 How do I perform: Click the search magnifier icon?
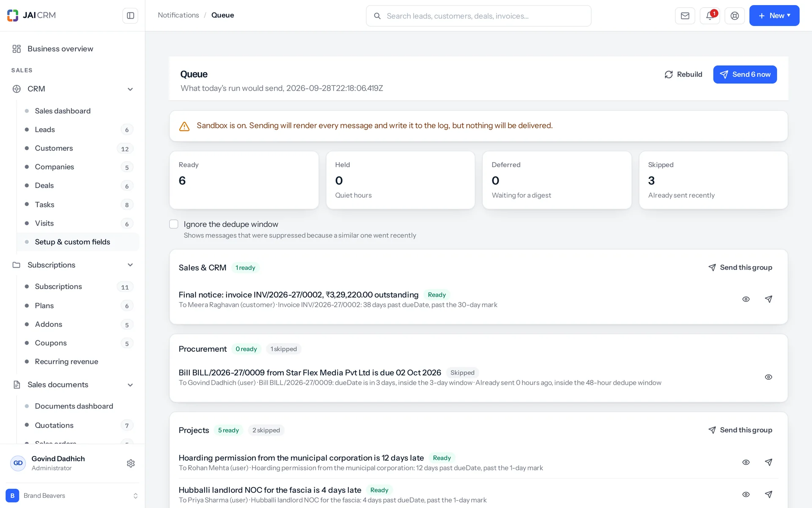point(377,16)
